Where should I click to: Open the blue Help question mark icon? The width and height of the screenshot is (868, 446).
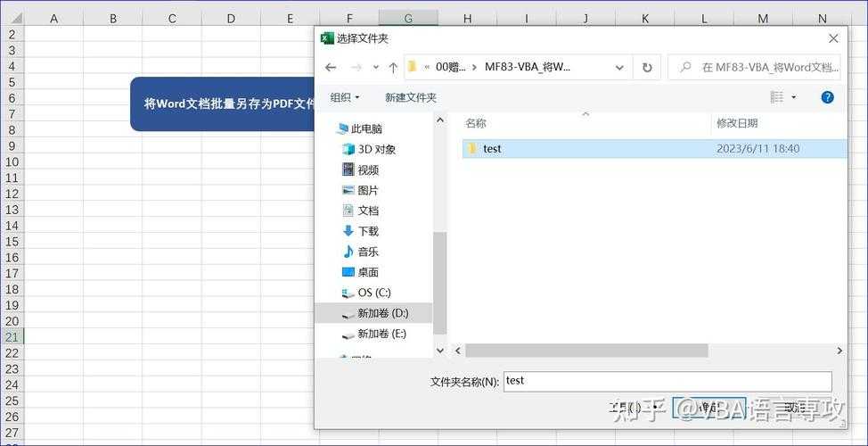click(827, 97)
